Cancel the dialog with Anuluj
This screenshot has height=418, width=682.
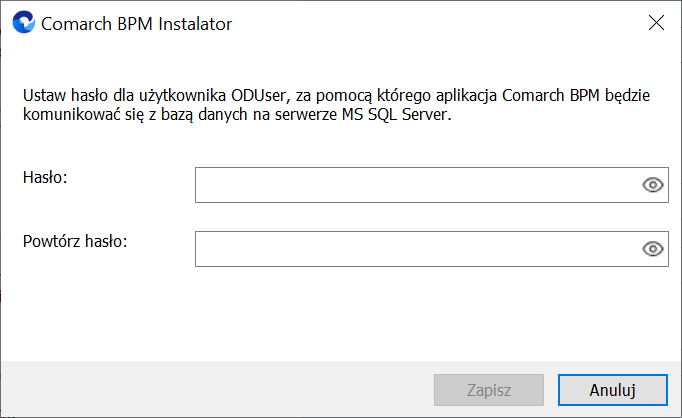(612, 390)
